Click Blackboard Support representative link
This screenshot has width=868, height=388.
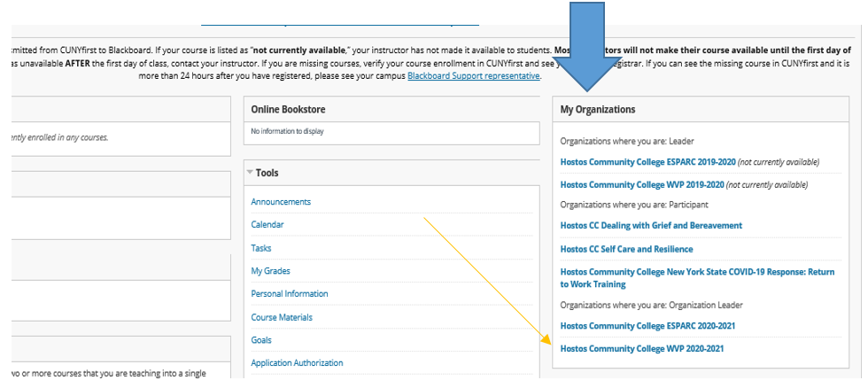[x=473, y=76]
